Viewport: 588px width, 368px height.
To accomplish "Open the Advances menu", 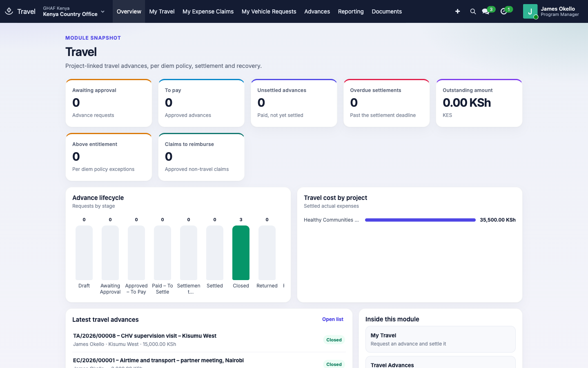I will point(317,11).
